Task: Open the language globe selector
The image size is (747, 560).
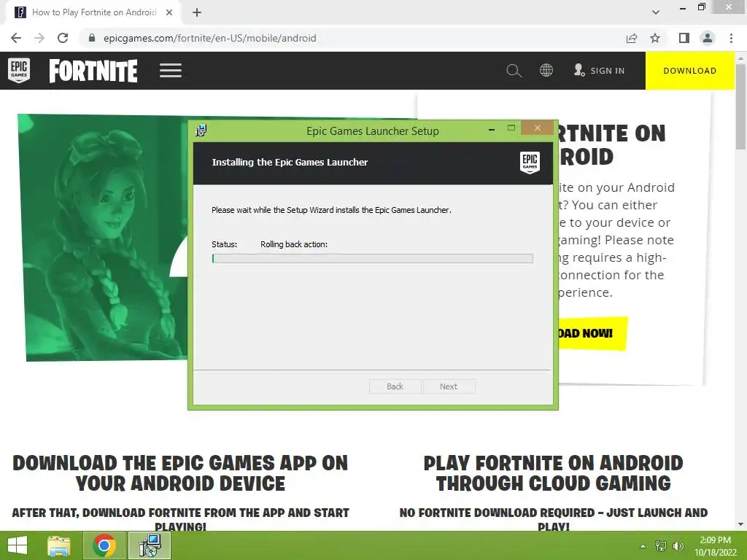Action: point(546,71)
